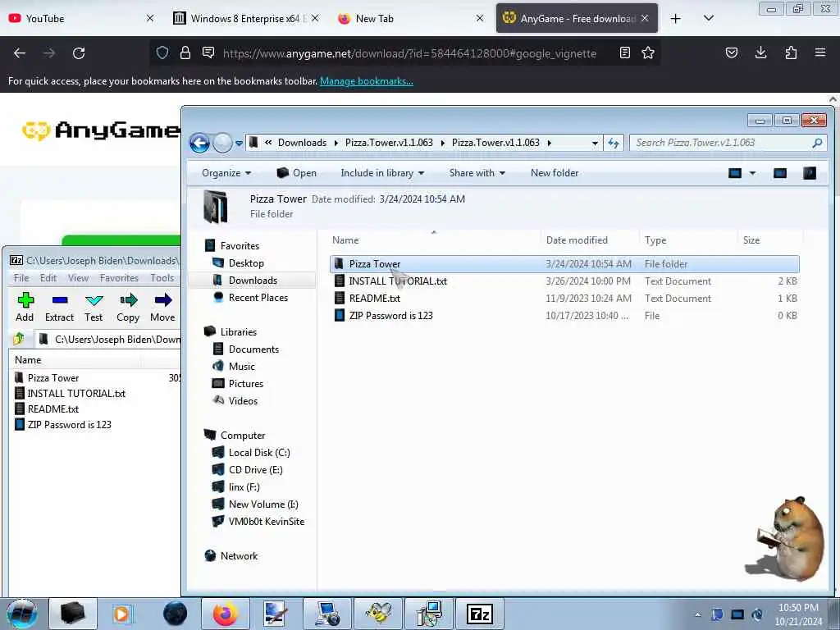Reload the AnyGame page
840x630 pixels.
pyautogui.click(x=79, y=53)
